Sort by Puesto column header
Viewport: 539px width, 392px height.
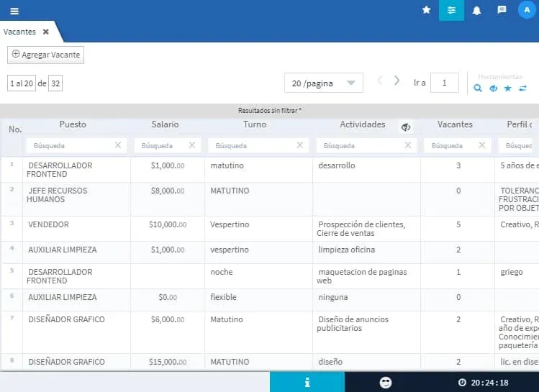73,124
